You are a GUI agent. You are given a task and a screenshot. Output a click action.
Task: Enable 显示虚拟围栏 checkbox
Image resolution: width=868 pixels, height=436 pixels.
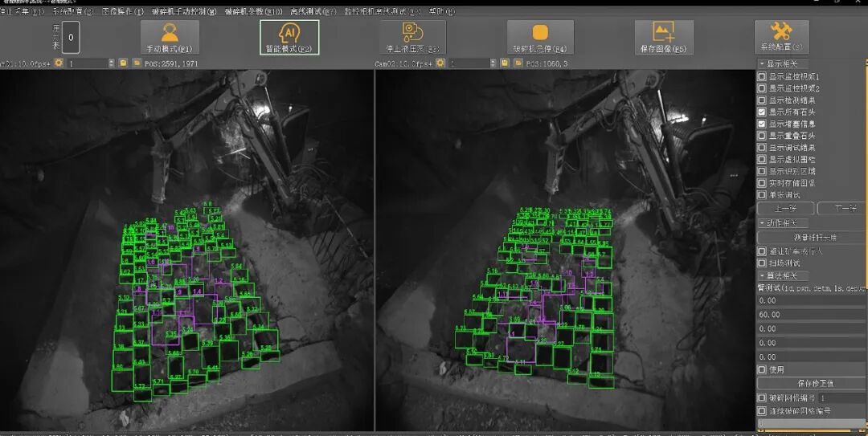tap(762, 159)
